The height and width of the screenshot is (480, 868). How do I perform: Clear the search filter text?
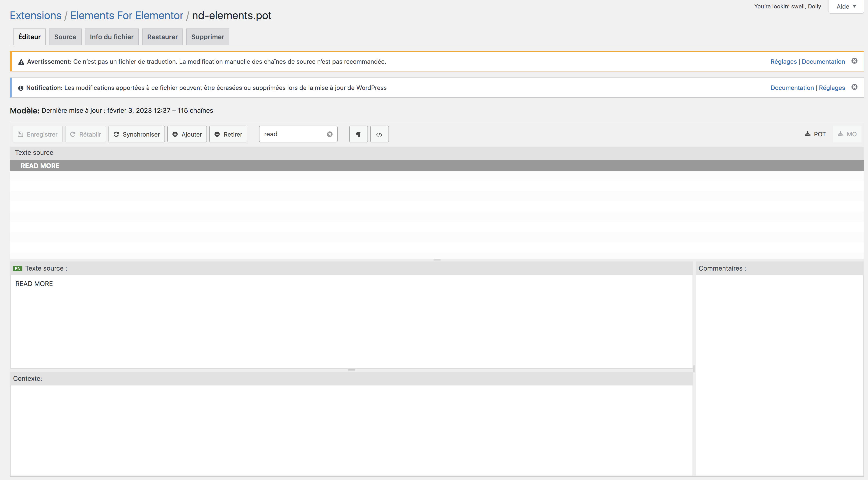click(329, 134)
